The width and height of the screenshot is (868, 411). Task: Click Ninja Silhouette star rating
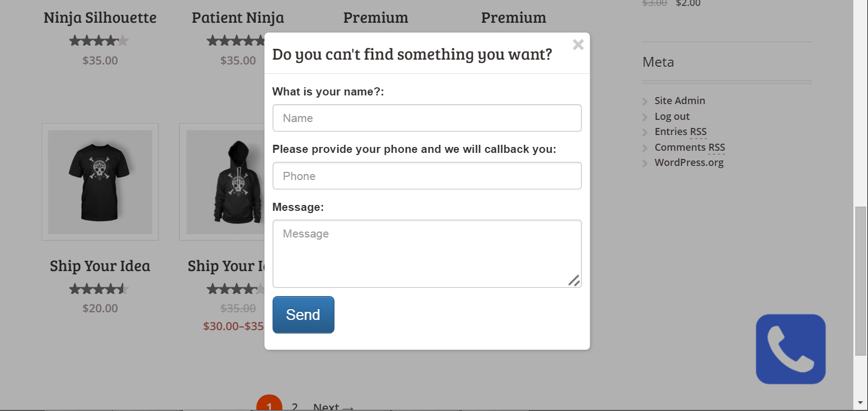pyautogui.click(x=99, y=41)
